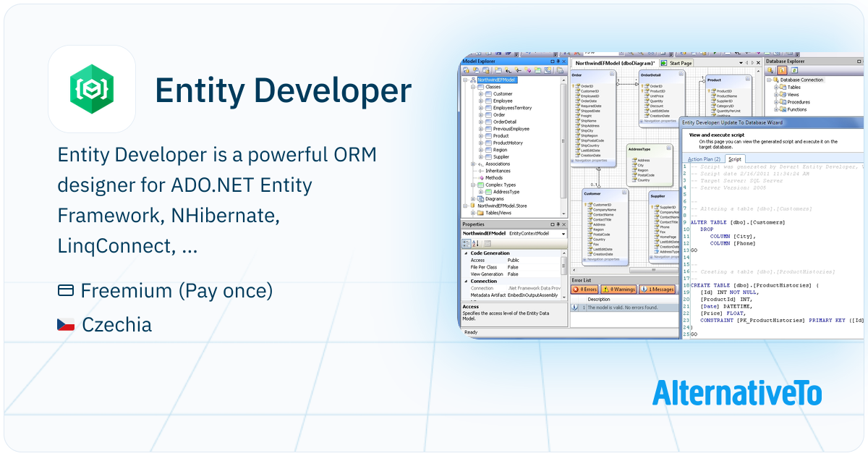
Task: Expand the Tables node in Database Explorer
Action: coord(776,87)
